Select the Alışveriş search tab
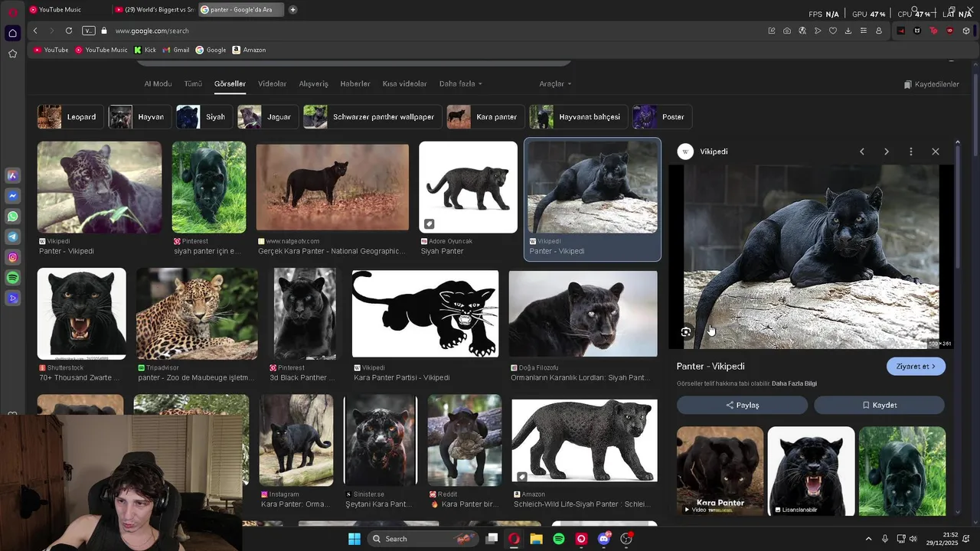 pyautogui.click(x=313, y=83)
